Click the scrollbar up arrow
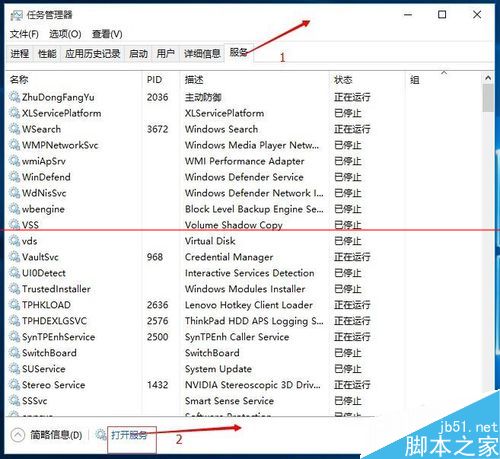The height and width of the screenshot is (459, 500). [x=488, y=78]
